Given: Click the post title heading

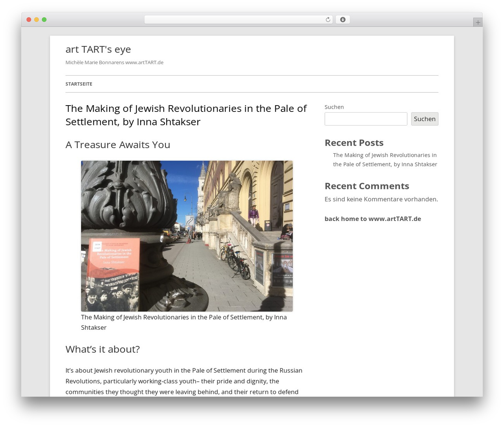Looking at the screenshot, I should click(x=186, y=115).
